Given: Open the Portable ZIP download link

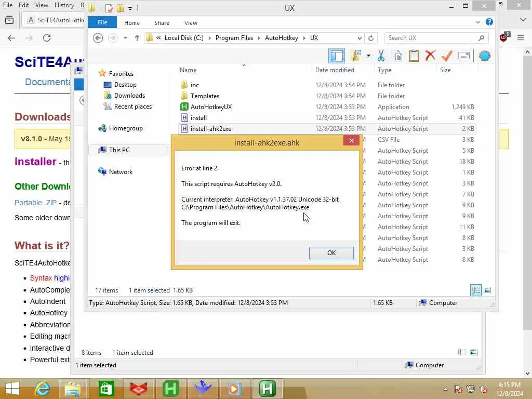Looking at the screenshot, I should tap(35, 203).
